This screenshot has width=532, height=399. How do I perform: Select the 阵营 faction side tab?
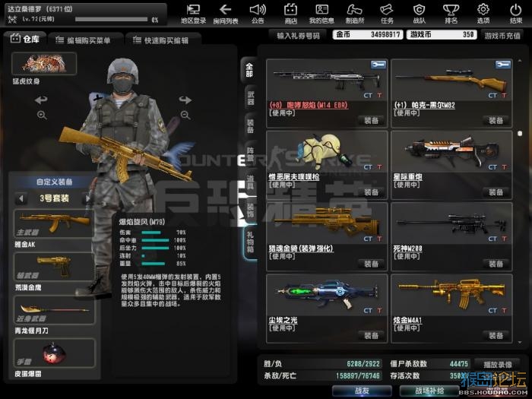(x=250, y=154)
